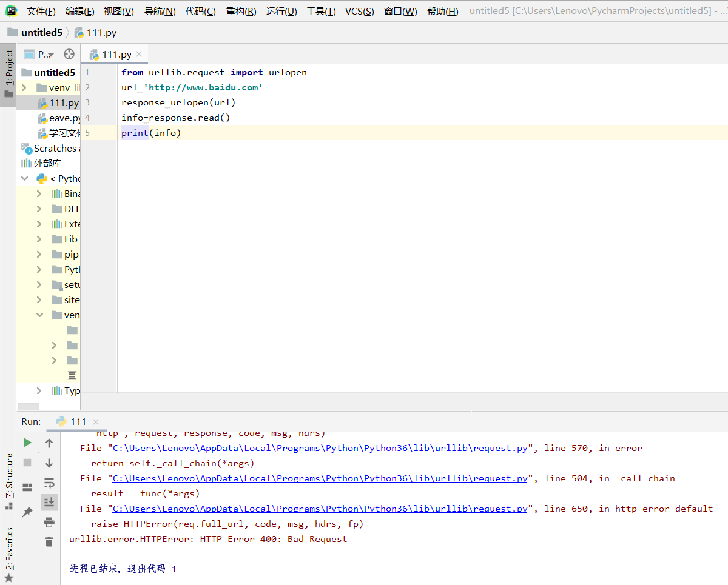
Task: Toggle the 7: Structure tool window
Action: pyautogui.click(x=8, y=481)
